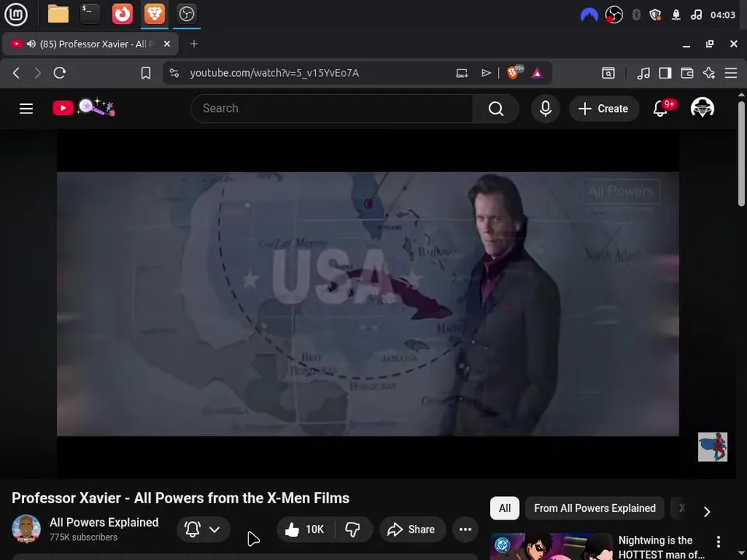Close the Professor Xavier browser tab

pos(167,44)
